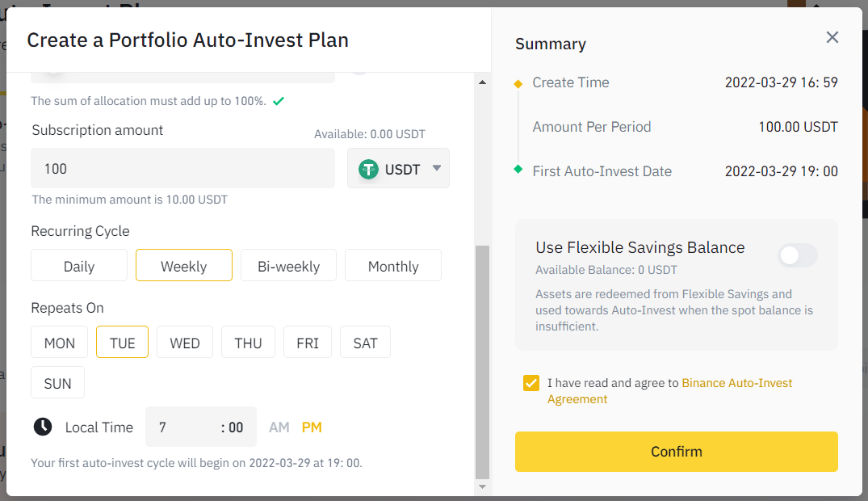The height and width of the screenshot is (501, 868).
Task: Click the vertical scrollbar thumb
Action: tap(483, 362)
